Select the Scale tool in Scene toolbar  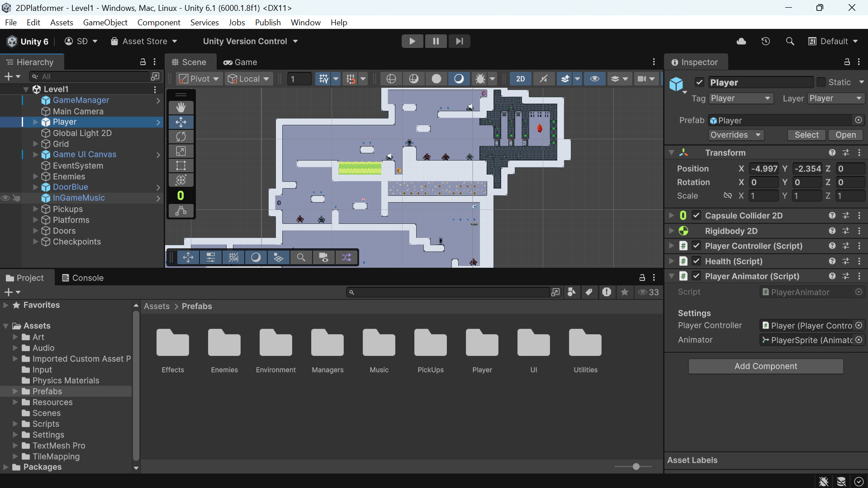pos(181,151)
